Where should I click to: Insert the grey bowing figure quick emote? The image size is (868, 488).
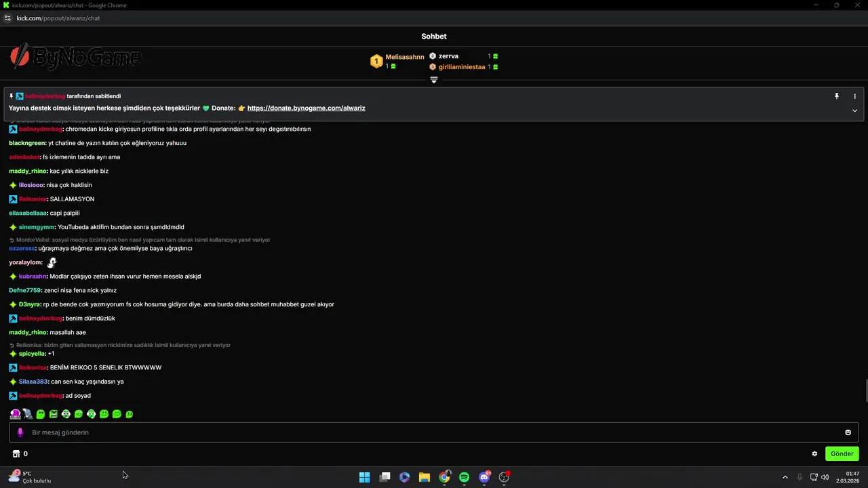[x=28, y=414]
